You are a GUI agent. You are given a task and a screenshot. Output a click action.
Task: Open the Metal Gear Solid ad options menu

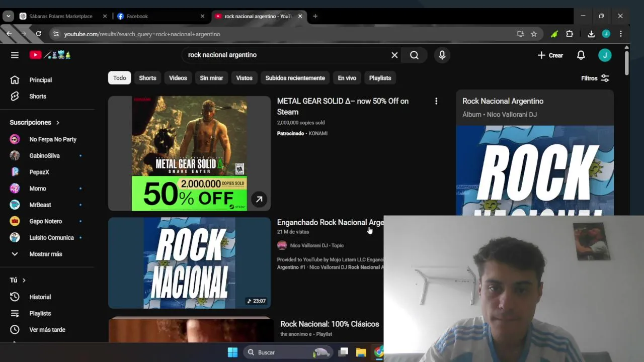pos(436,101)
